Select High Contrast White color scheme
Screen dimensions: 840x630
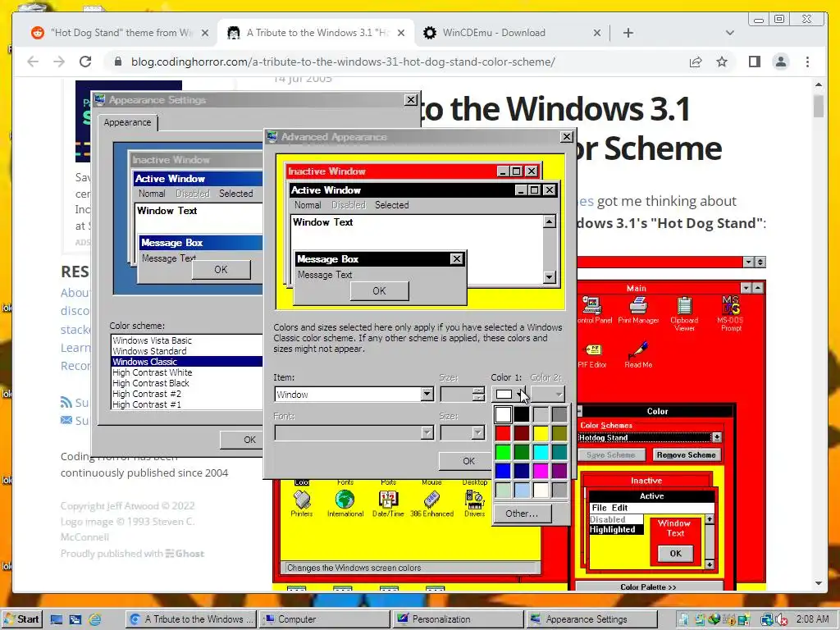[186, 372]
